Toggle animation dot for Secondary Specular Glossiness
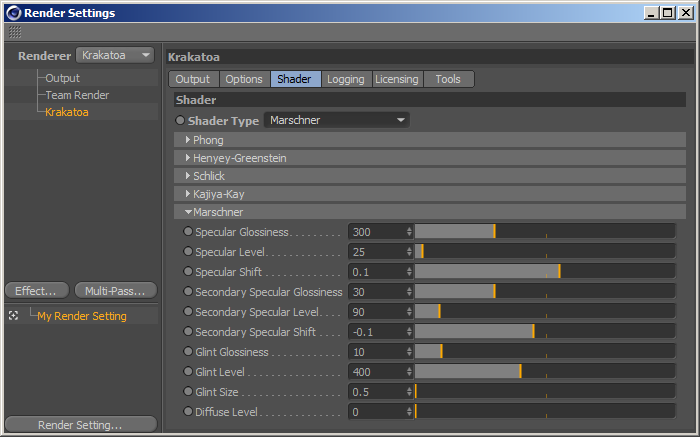700x437 pixels. [188, 291]
